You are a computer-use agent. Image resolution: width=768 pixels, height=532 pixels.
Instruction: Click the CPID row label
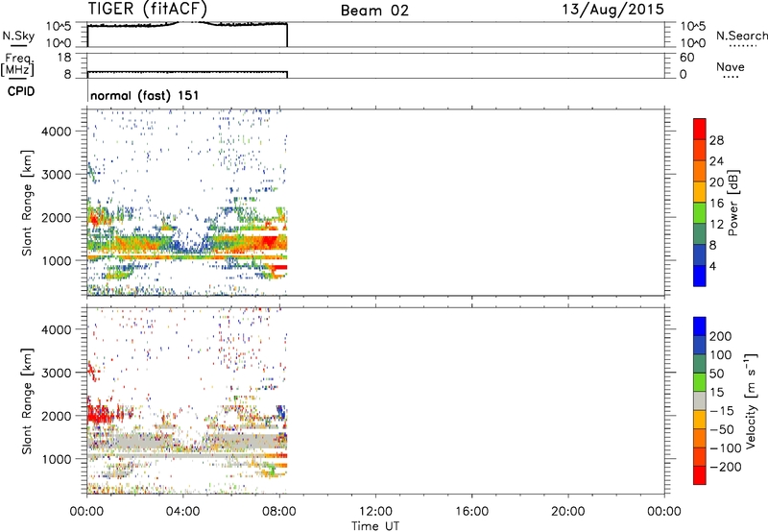[21, 91]
